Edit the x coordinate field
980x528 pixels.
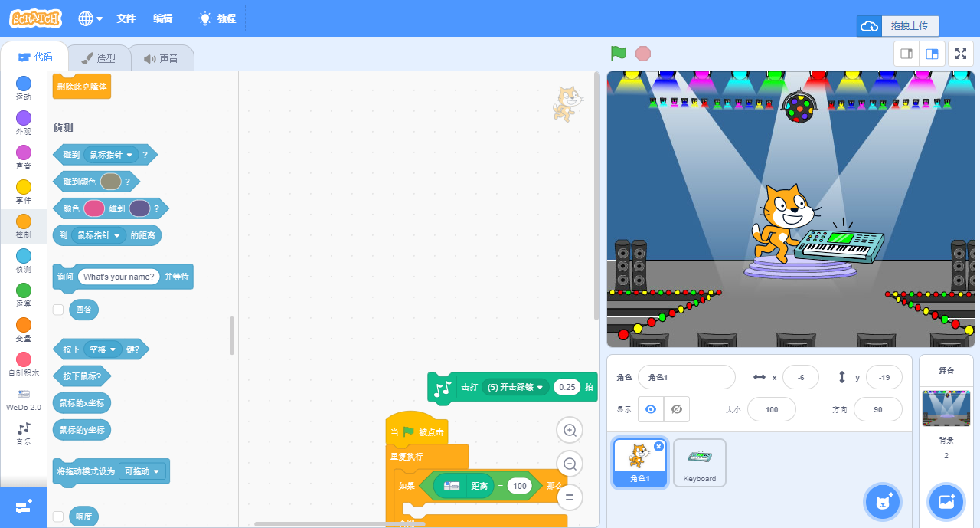click(801, 377)
